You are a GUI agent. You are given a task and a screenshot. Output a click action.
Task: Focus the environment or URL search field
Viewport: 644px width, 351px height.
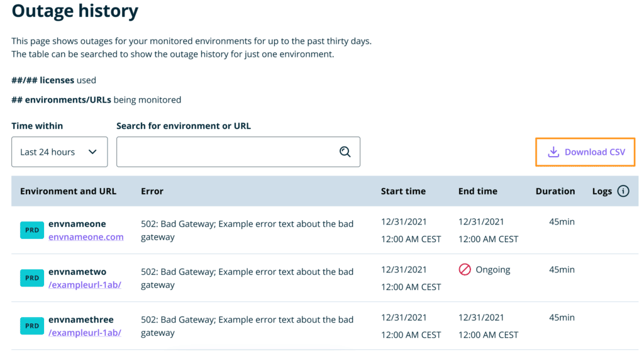[226, 152]
